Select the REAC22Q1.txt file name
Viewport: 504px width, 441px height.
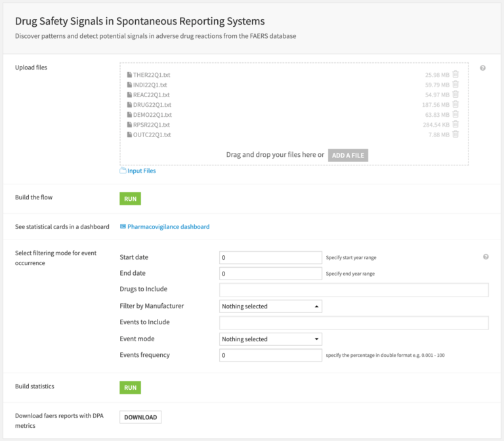click(152, 94)
